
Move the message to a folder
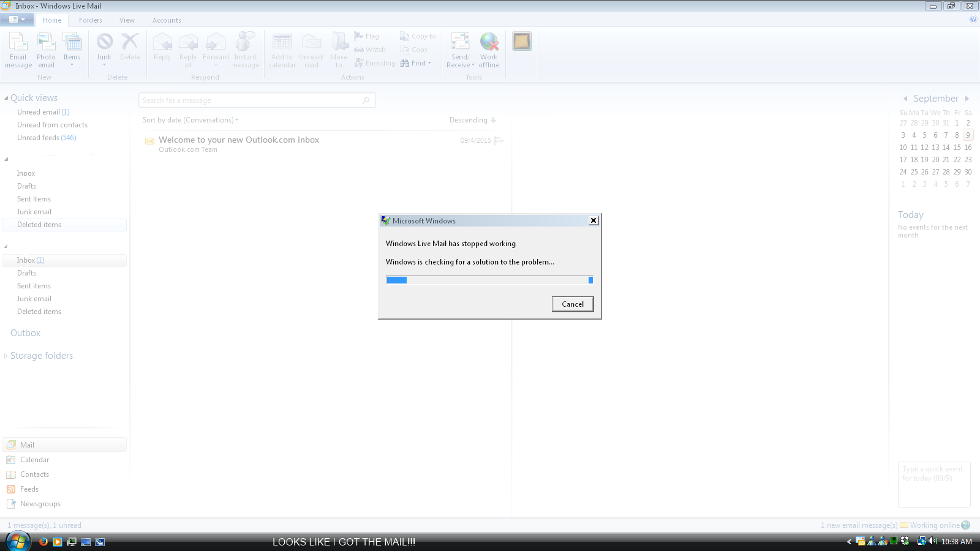pyautogui.click(x=339, y=50)
